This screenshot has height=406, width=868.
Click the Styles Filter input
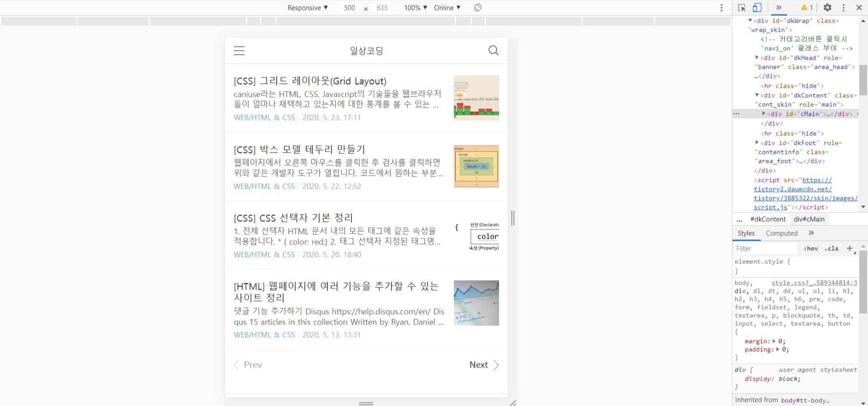click(x=766, y=248)
